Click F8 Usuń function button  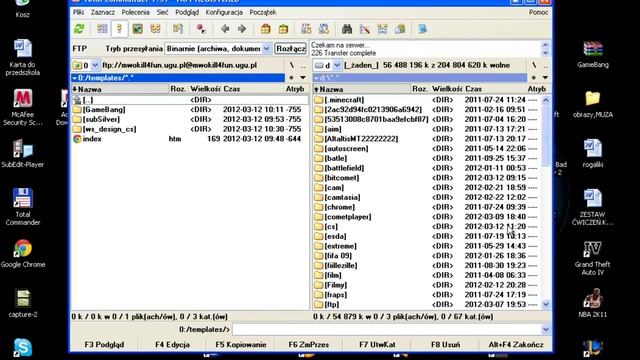[x=445, y=344]
